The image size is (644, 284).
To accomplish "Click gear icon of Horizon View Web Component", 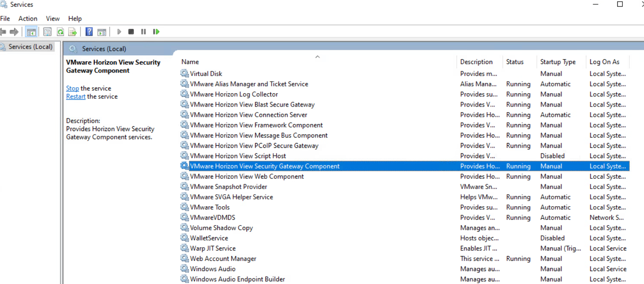I will 185,177.
